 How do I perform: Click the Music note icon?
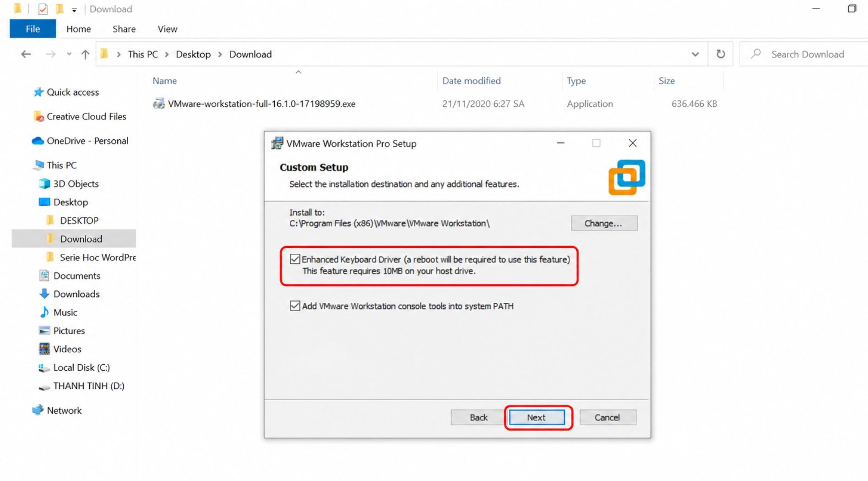[x=44, y=312]
